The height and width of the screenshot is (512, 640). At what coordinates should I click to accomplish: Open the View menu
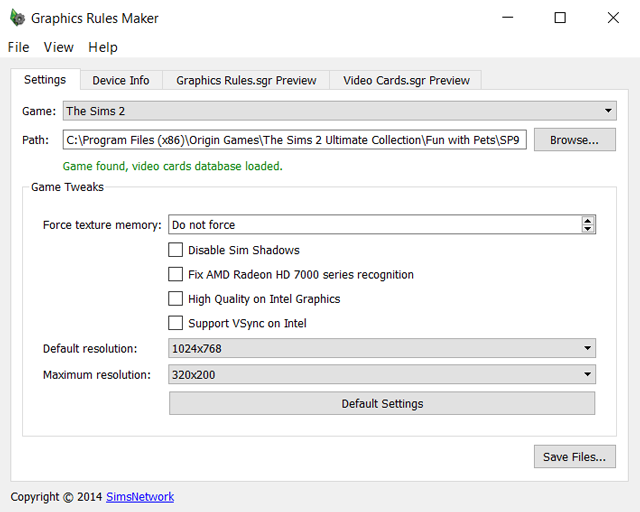click(x=59, y=47)
